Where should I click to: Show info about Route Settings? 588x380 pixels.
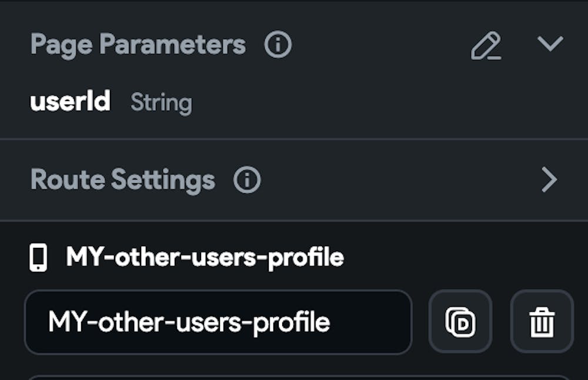[247, 180]
